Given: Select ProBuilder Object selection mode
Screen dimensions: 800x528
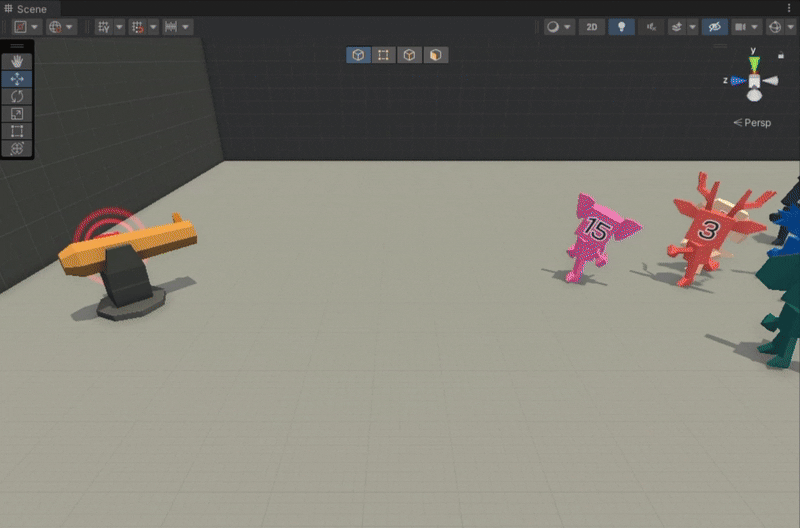Looking at the screenshot, I should [x=358, y=55].
